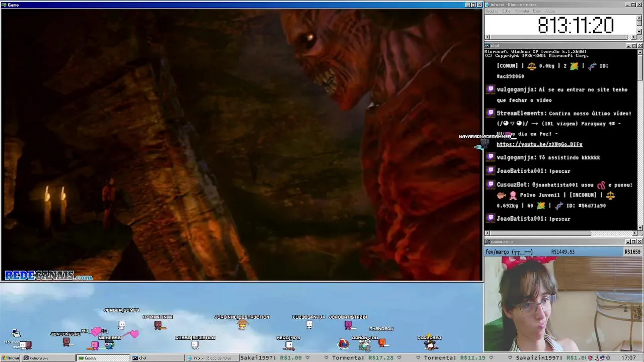Screen dimensions: 644x362
Task: Click the 813:11:20 timer text in Notepad
Action: [x=576, y=25]
